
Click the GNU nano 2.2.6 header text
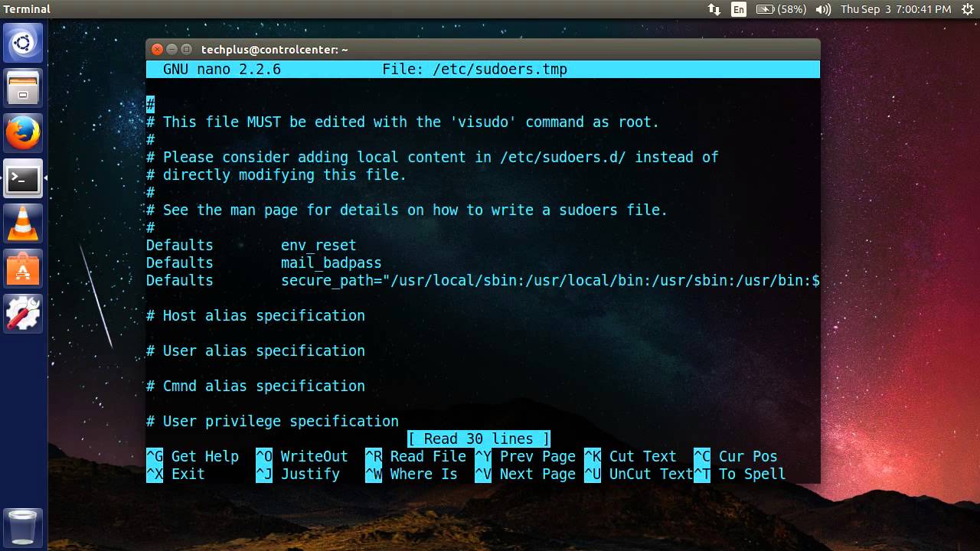pos(222,70)
